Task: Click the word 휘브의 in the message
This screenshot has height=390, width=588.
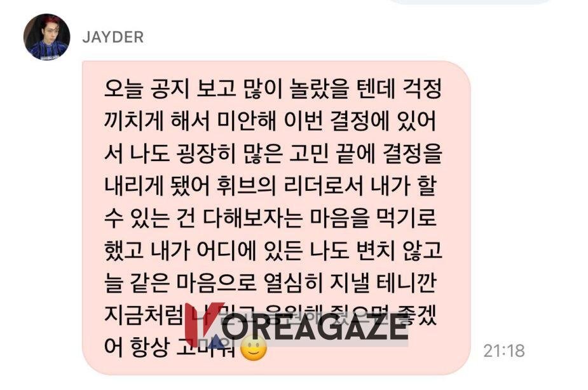Action: 247,186
